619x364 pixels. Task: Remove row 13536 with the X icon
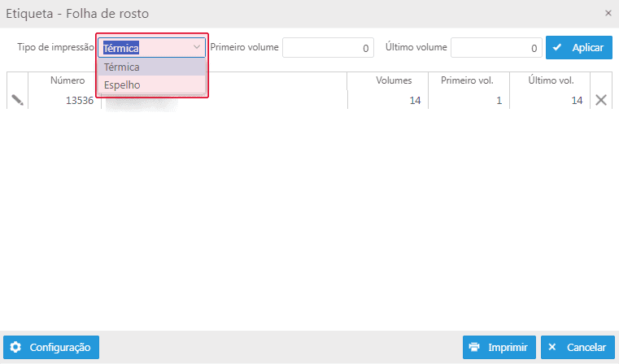pos(601,100)
